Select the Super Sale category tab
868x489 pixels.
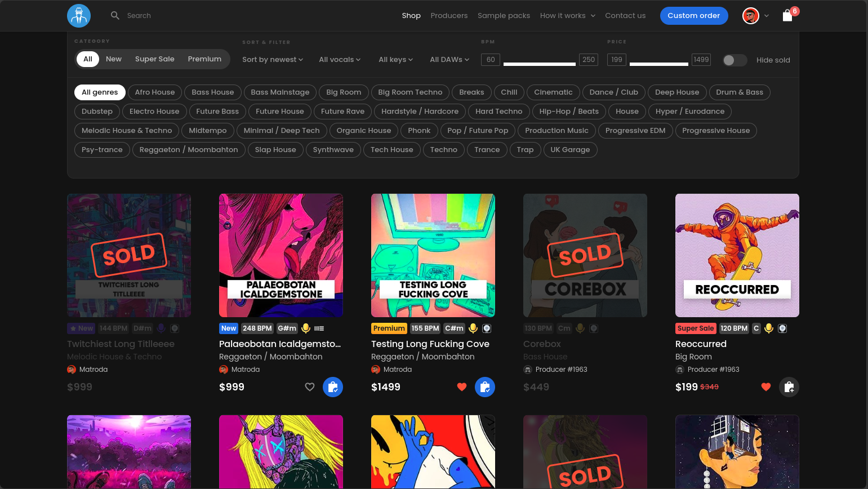[154, 59]
